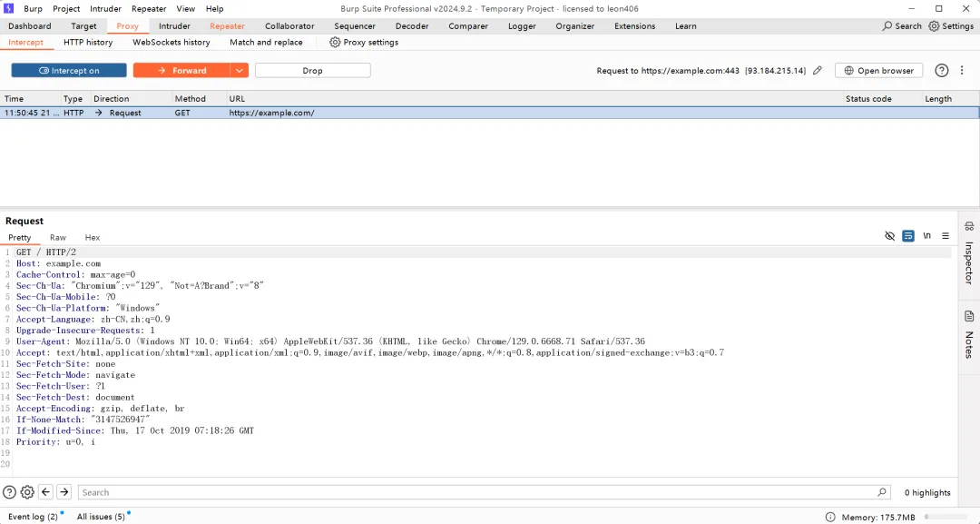This screenshot has width=980, height=524.
Task: Switch request view to Raw
Action: (58, 238)
